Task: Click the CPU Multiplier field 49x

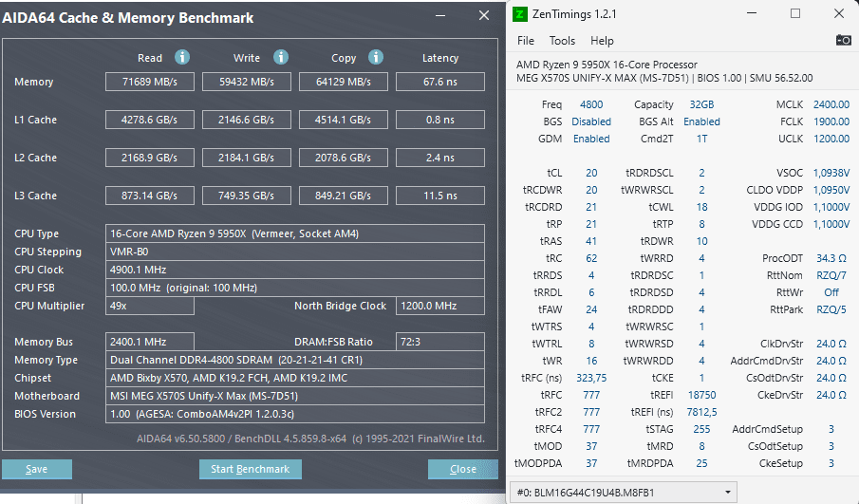Action: click(150, 306)
